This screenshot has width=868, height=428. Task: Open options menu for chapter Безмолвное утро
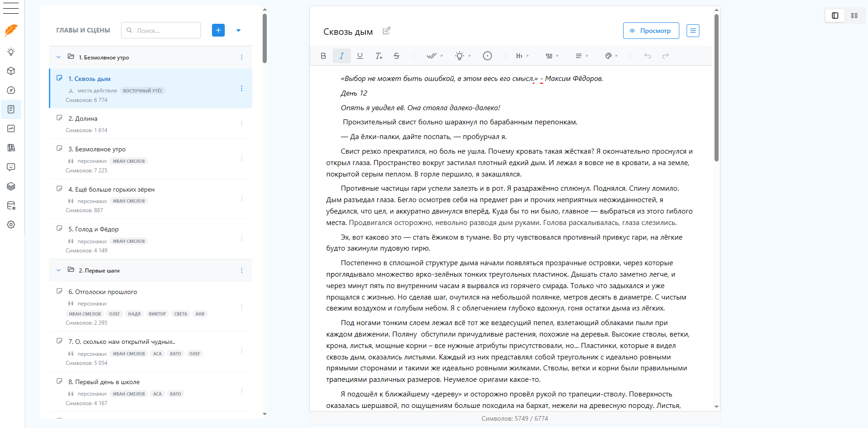(x=242, y=57)
